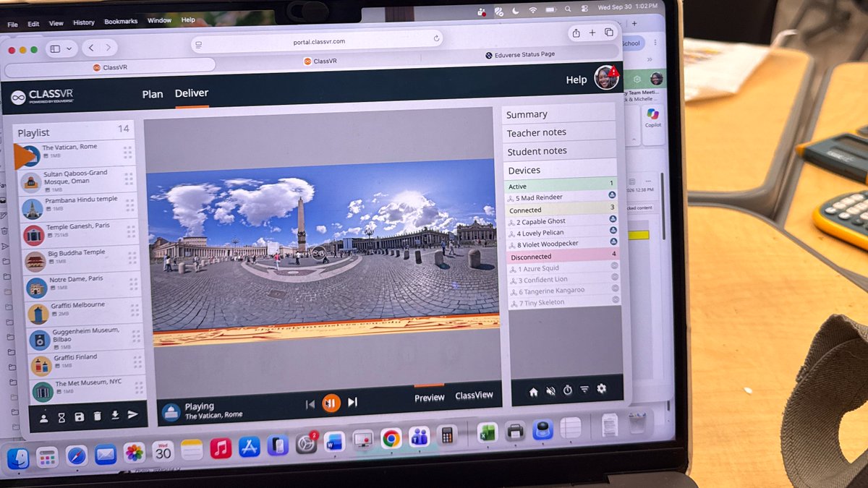
Task: Select device 6 Tangerine Kangaroo
Action: pyautogui.click(x=565, y=291)
